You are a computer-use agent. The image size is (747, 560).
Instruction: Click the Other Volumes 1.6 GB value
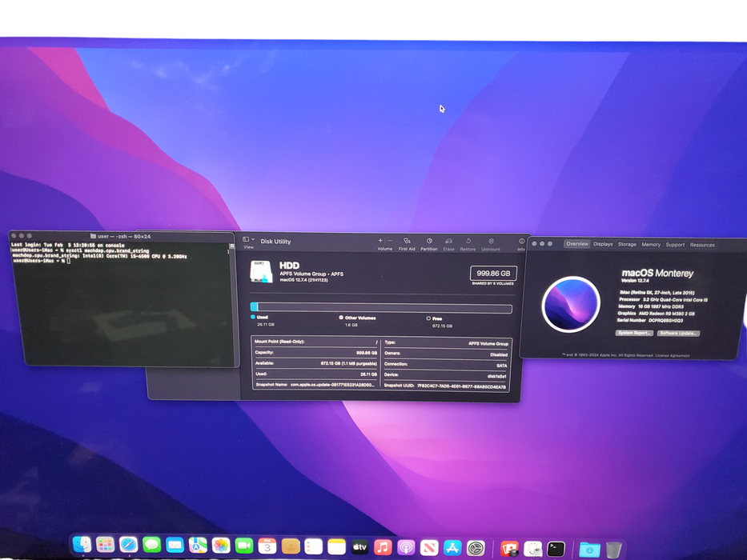(351, 325)
